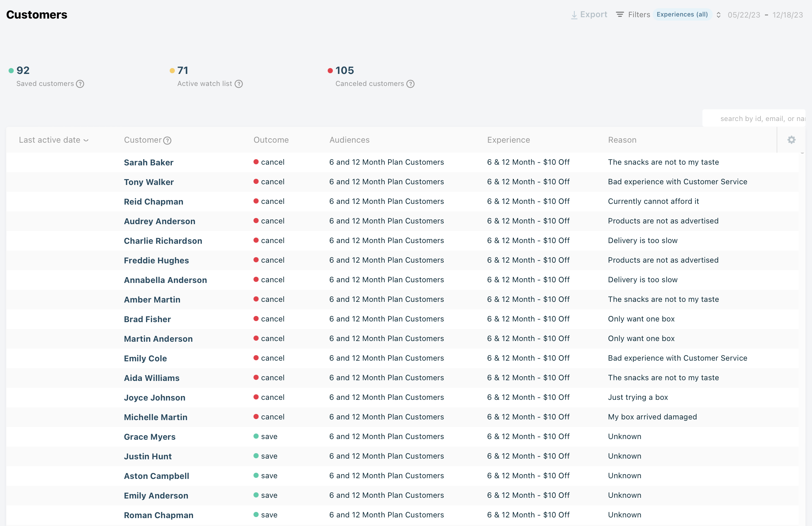Viewport: 812px width, 526px height.
Task: Click green save dot for Grace Myers
Action: (x=256, y=436)
